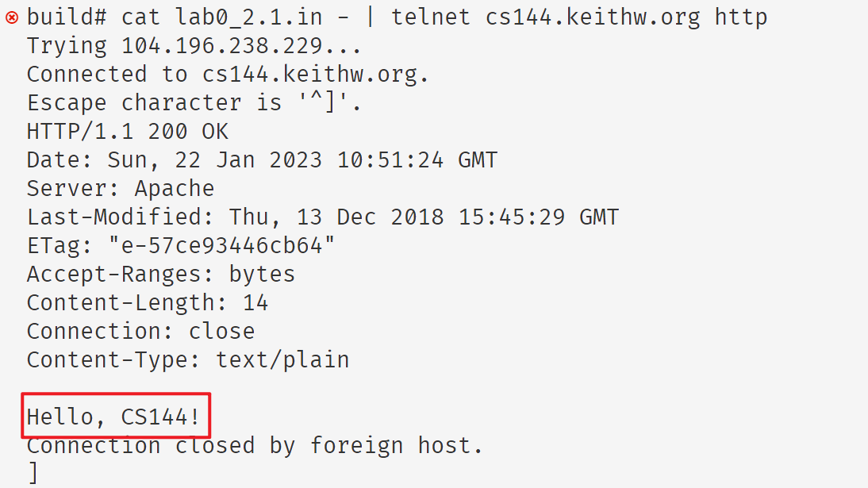The image size is (868, 488).
Task: Click the http argument ending the command
Action: (x=740, y=17)
